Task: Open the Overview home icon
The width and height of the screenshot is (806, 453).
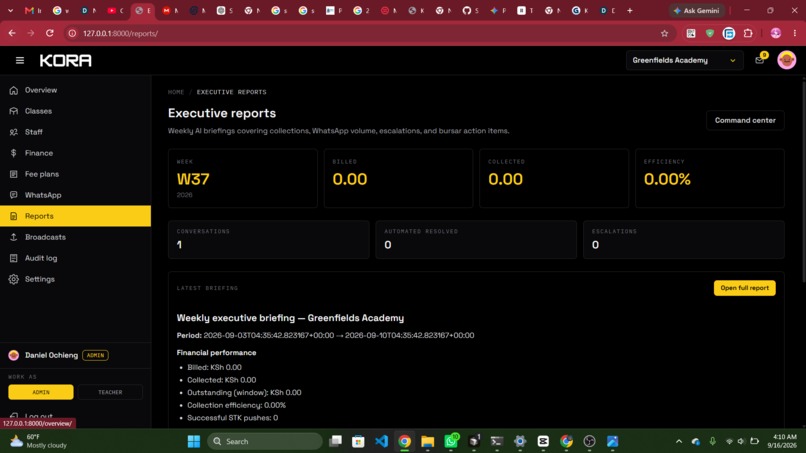Action: 14,90
